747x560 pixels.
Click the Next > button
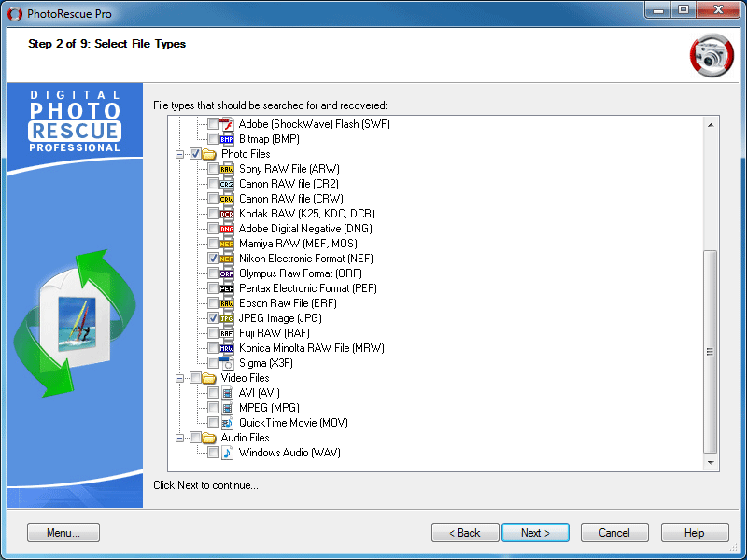(535, 532)
